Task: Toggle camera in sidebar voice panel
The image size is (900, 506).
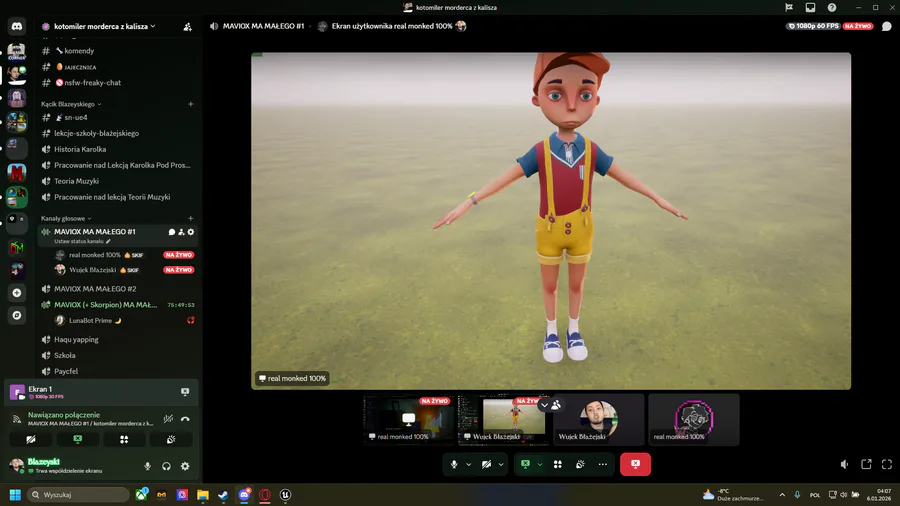Action: (31, 439)
